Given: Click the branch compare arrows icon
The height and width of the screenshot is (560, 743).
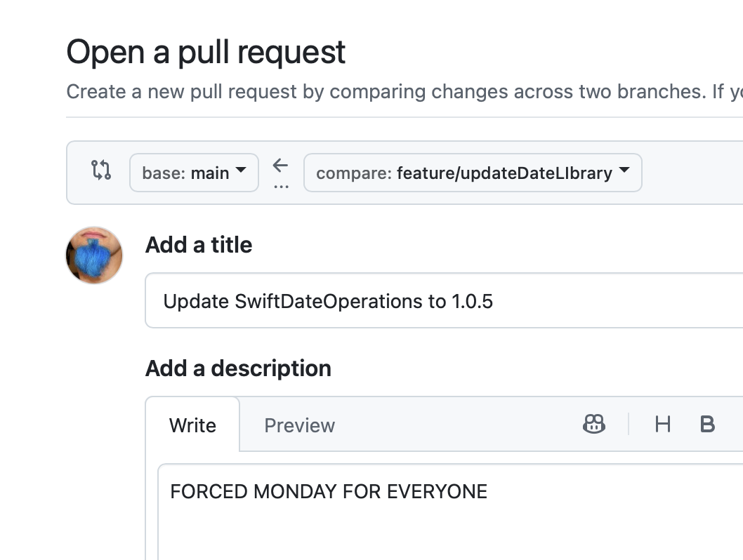Looking at the screenshot, I should [x=101, y=171].
